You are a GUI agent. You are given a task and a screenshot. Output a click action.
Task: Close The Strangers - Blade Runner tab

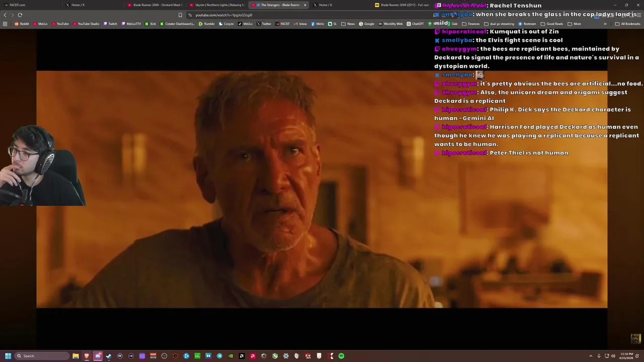pos(305,5)
